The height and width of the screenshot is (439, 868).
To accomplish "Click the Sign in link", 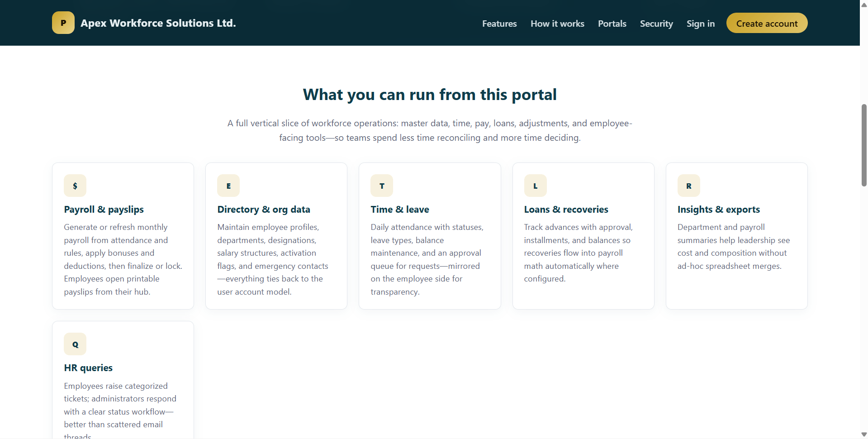I will click(x=701, y=24).
